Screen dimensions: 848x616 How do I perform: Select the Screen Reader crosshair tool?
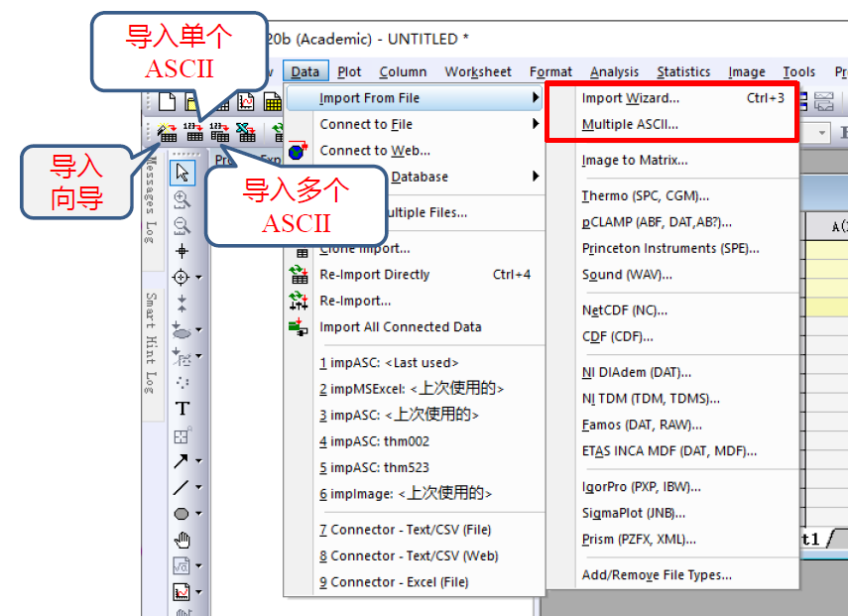[x=182, y=251]
